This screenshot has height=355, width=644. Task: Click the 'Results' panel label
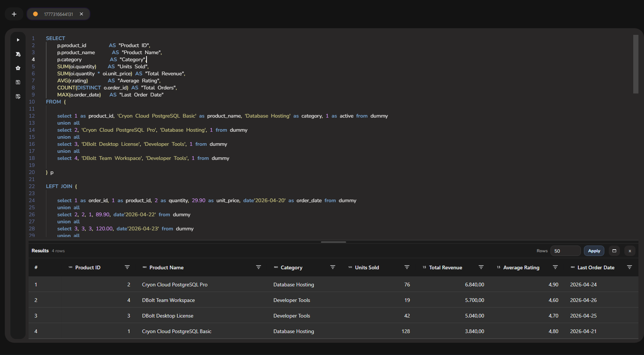[x=40, y=251]
